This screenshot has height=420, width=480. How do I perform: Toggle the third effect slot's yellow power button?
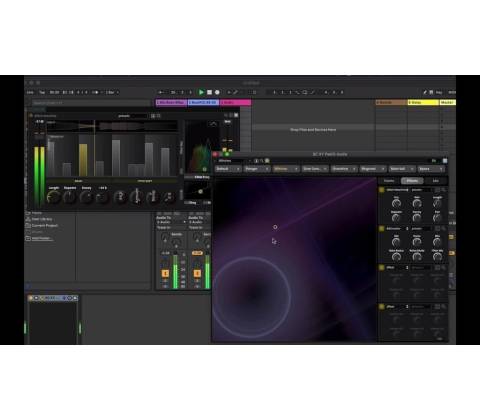tap(382, 268)
